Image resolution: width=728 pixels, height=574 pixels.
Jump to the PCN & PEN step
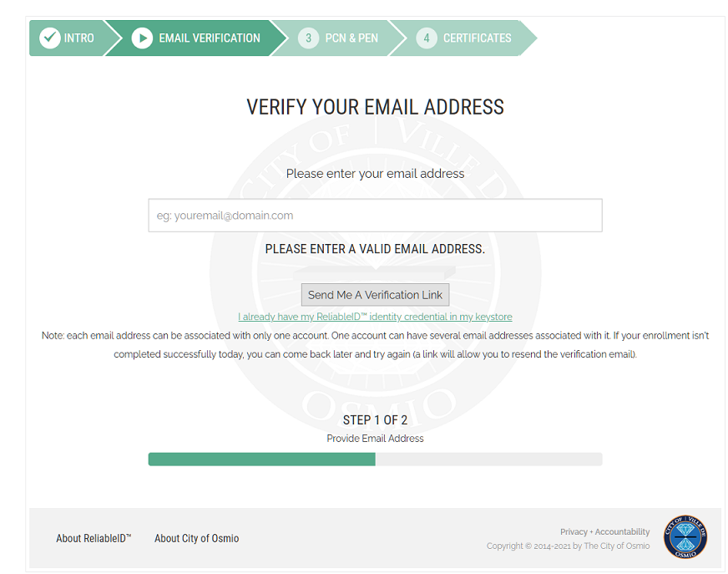coord(351,38)
